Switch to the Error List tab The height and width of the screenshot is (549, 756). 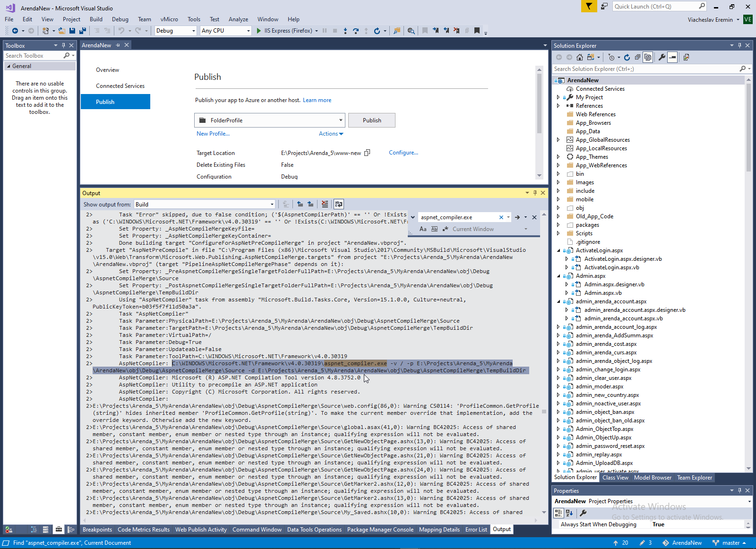click(476, 530)
